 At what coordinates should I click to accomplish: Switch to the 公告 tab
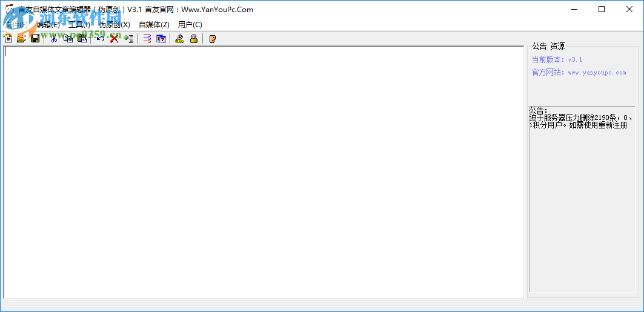coord(539,46)
